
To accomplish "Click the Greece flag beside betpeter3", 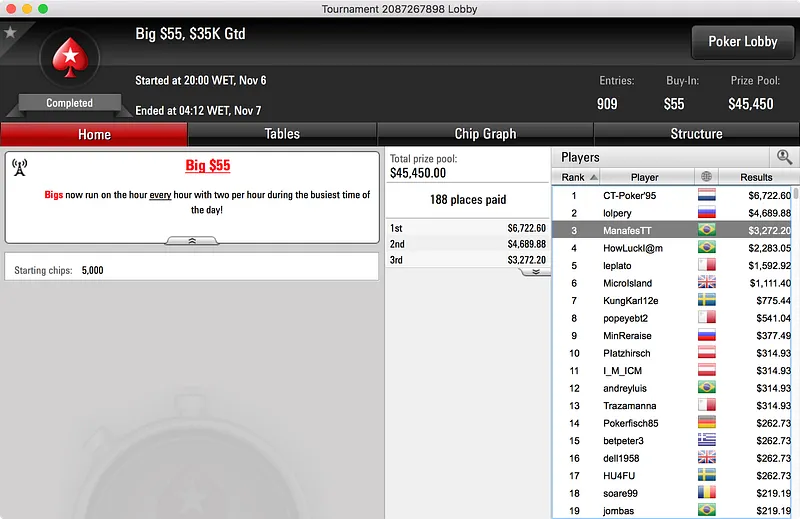I will [x=707, y=440].
